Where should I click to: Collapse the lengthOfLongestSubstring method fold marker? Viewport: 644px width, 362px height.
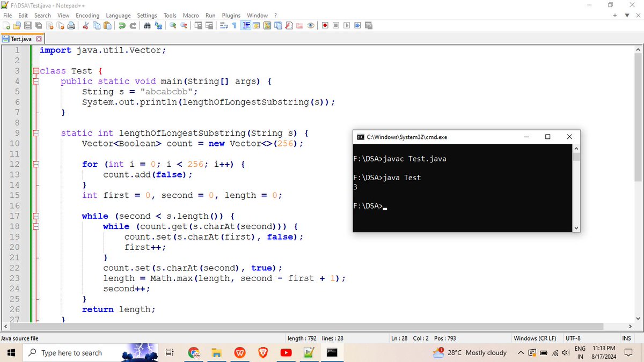[35, 133]
